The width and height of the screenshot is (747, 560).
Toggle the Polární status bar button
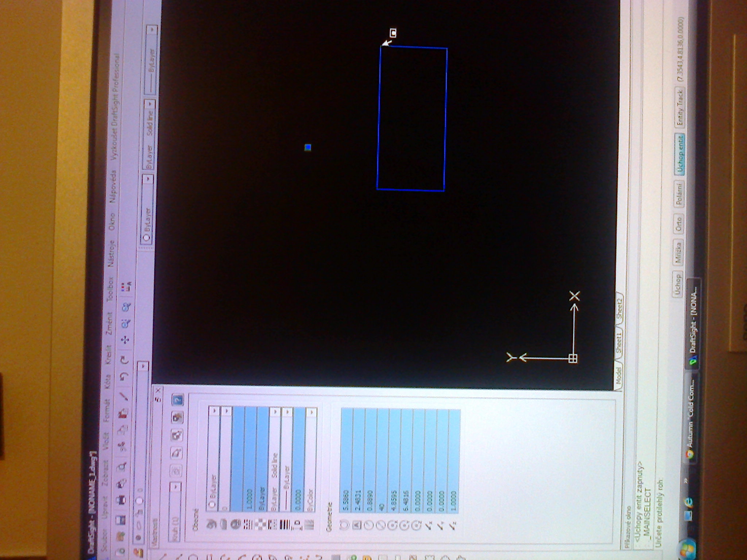click(x=678, y=194)
